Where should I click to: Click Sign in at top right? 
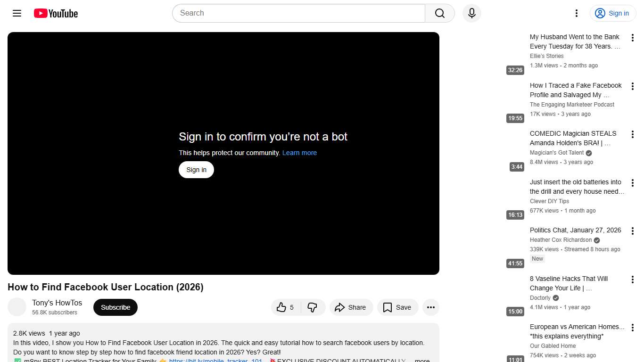[612, 13]
